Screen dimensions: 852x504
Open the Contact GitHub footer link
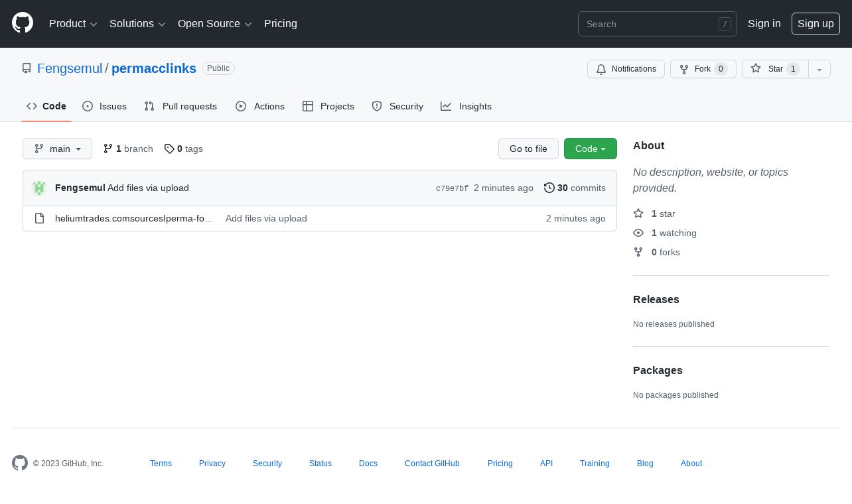point(432,464)
